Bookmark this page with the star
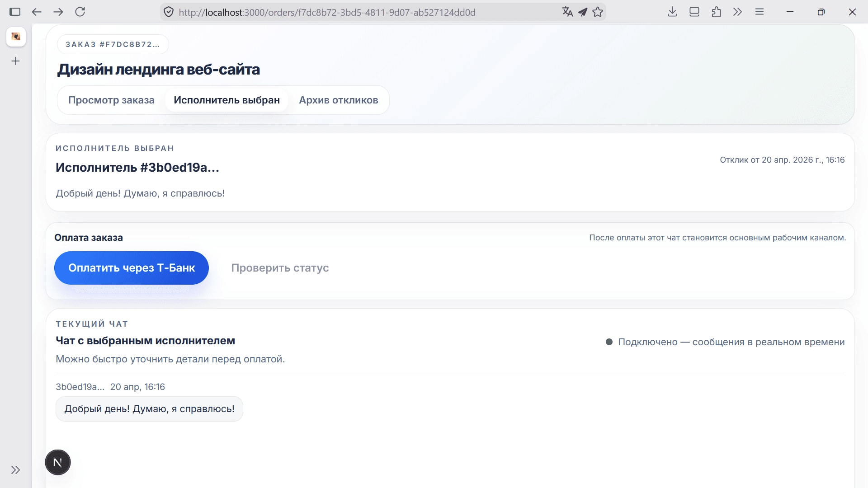Viewport: 868px width, 488px height. click(x=598, y=12)
